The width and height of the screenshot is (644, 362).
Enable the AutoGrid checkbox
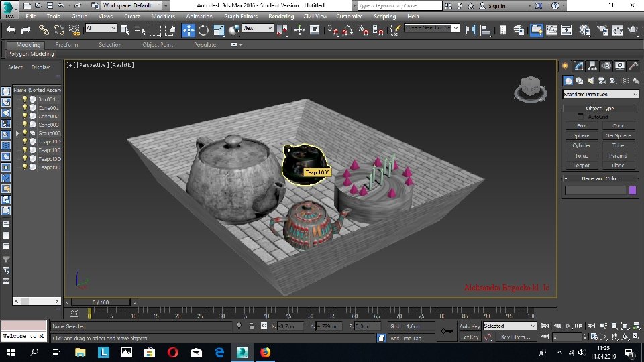click(x=581, y=117)
